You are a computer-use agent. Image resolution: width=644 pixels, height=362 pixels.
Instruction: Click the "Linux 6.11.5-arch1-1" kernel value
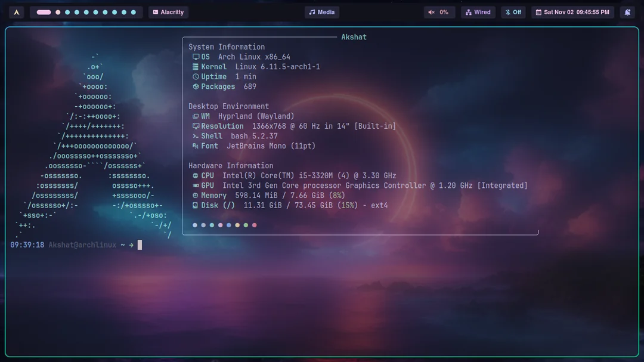click(x=278, y=67)
